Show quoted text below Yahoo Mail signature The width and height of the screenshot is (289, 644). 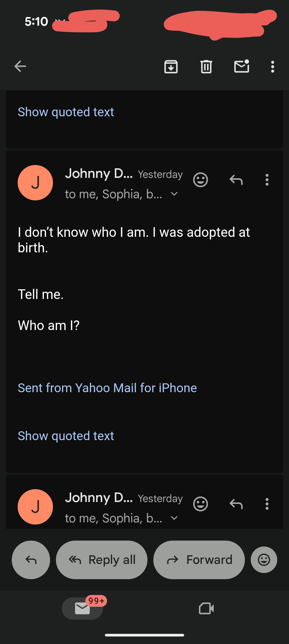pos(66,436)
